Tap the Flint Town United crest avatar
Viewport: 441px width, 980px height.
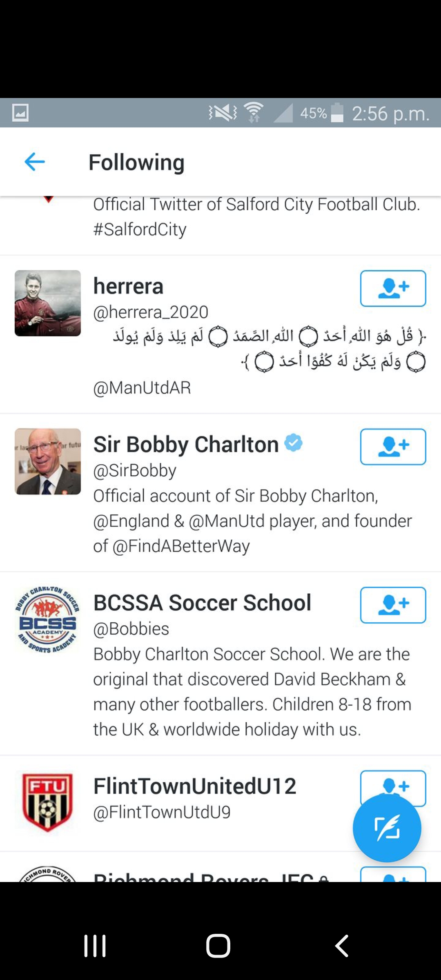[48, 803]
